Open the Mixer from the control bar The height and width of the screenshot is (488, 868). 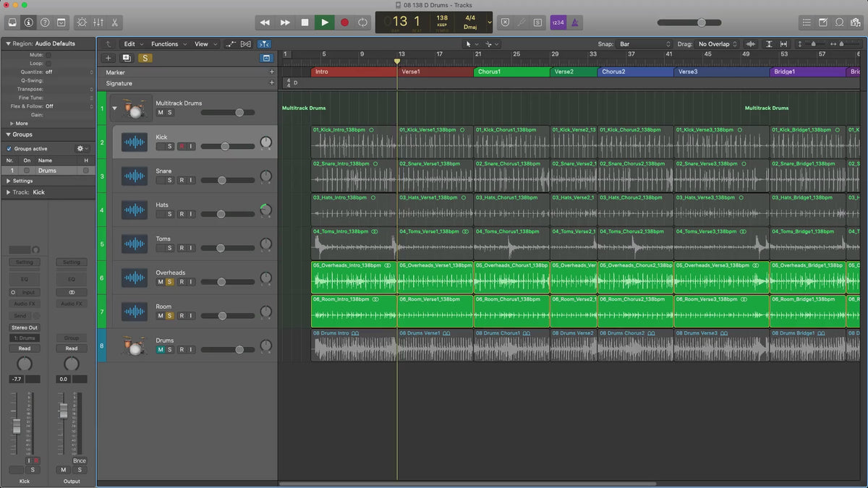[x=98, y=22]
